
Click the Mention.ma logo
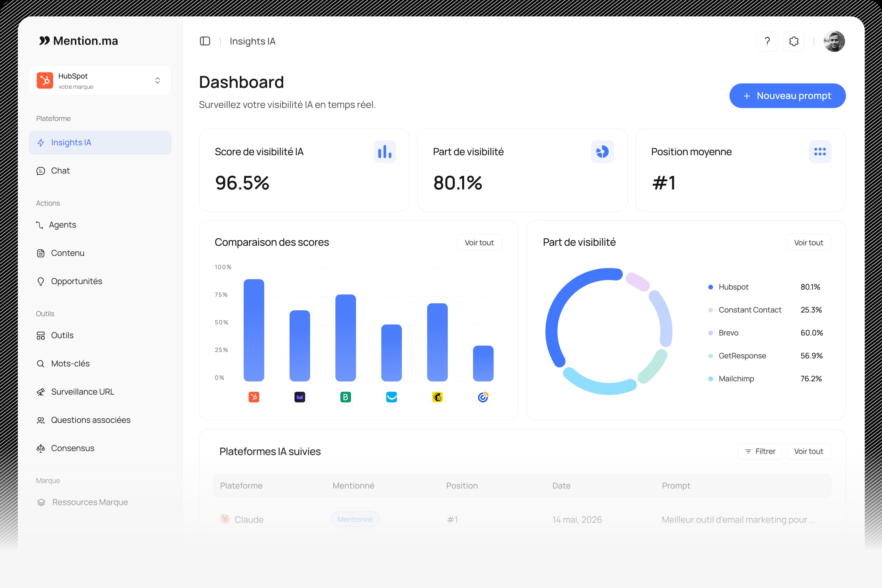[78, 41]
